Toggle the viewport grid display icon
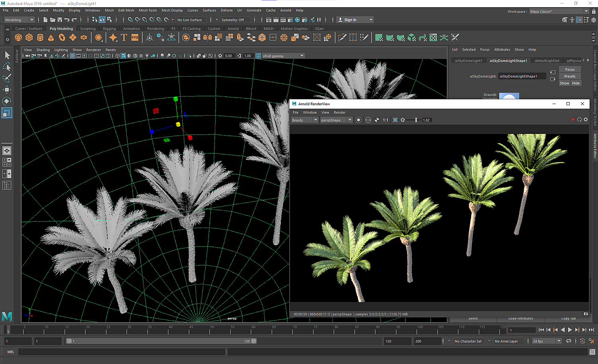The width and height of the screenshot is (598, 364). (73, 56)
